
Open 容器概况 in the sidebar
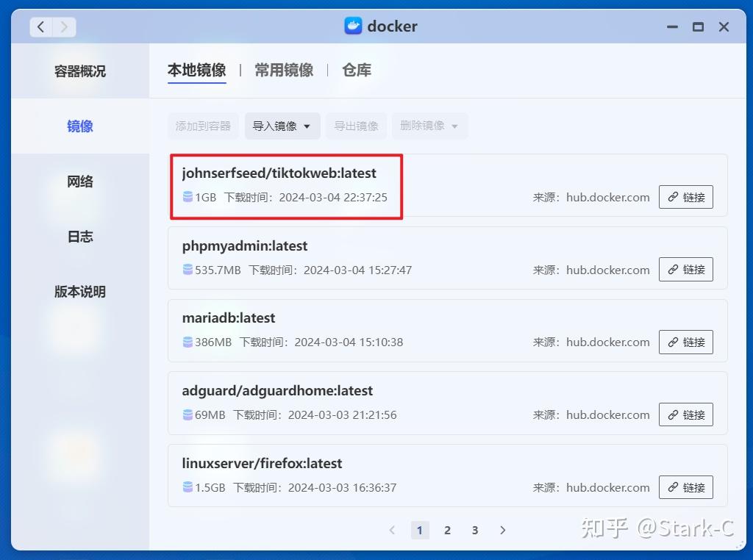click(80, 71)
